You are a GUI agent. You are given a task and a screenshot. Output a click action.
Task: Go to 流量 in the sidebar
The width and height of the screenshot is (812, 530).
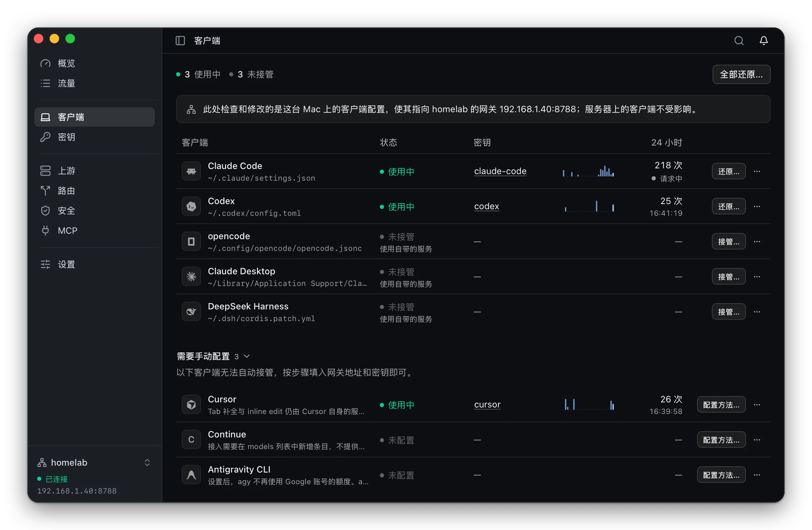click(95, 83)
